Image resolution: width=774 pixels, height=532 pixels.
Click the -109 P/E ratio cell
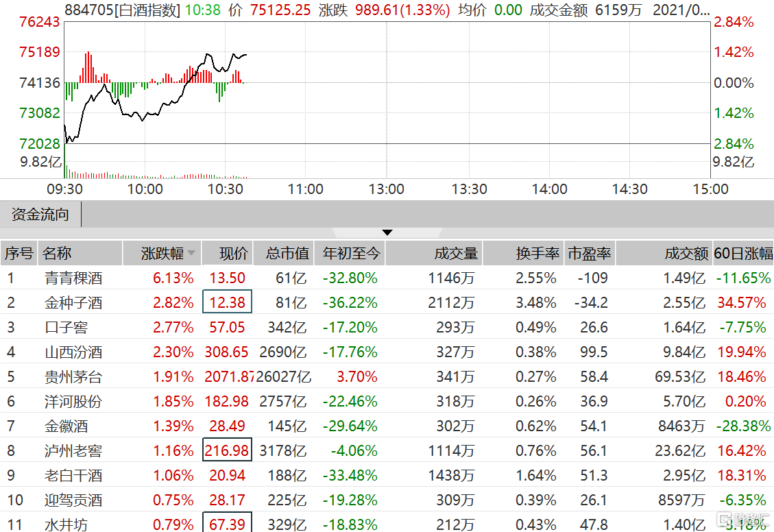pos(592,278)
